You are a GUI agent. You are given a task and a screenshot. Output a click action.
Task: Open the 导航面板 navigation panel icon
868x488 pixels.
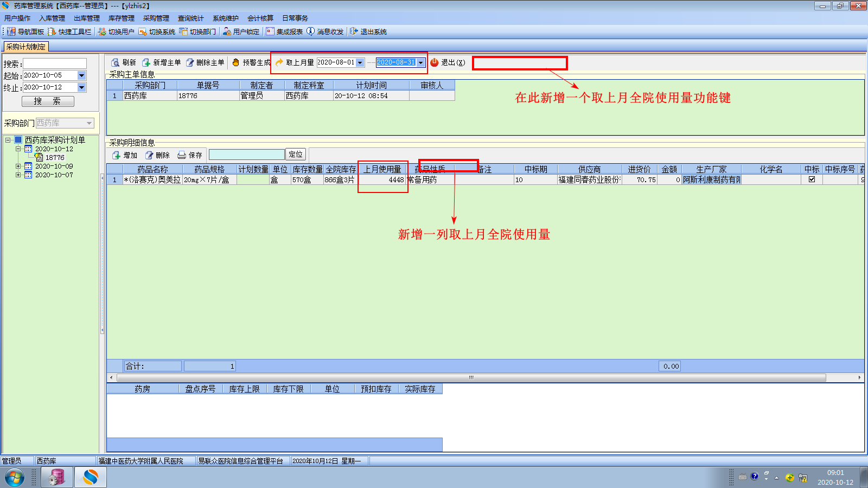11,31
